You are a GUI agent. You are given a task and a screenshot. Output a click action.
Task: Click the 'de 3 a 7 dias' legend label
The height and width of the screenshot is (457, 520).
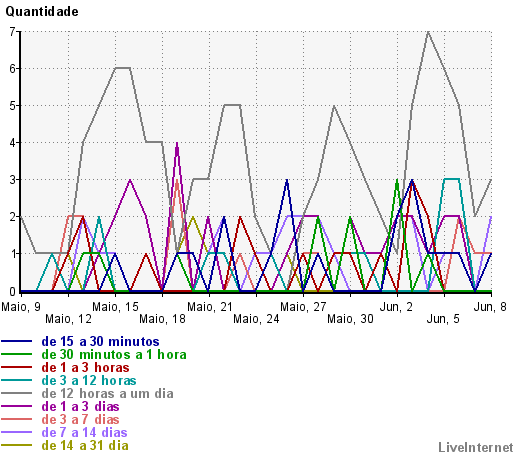point(80,420)
